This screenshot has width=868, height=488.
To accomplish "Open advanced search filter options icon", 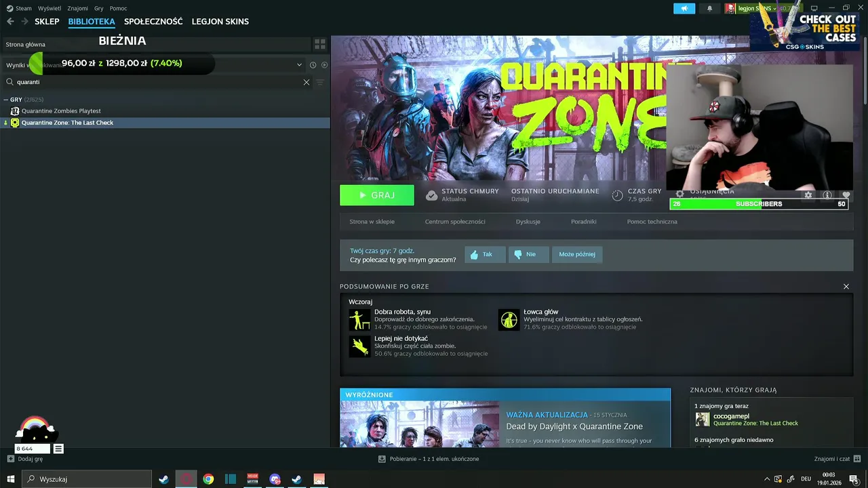I will (x=320, y=82).
